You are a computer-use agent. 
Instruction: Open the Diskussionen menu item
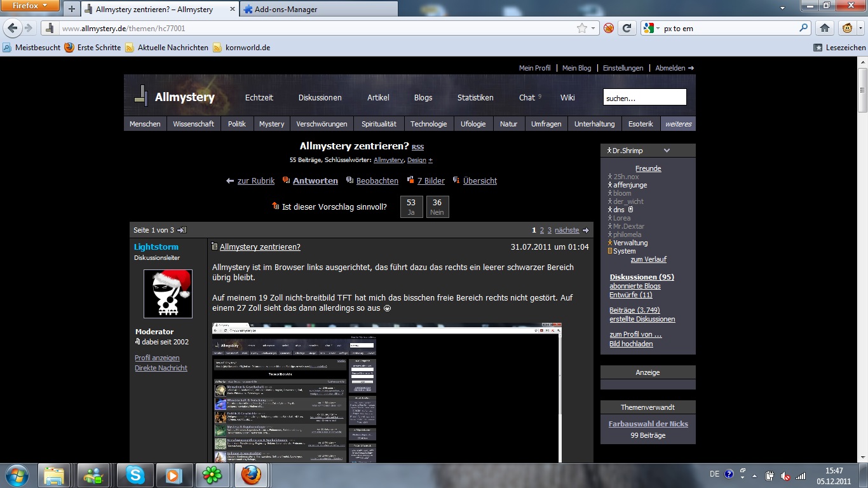point(320,97)
